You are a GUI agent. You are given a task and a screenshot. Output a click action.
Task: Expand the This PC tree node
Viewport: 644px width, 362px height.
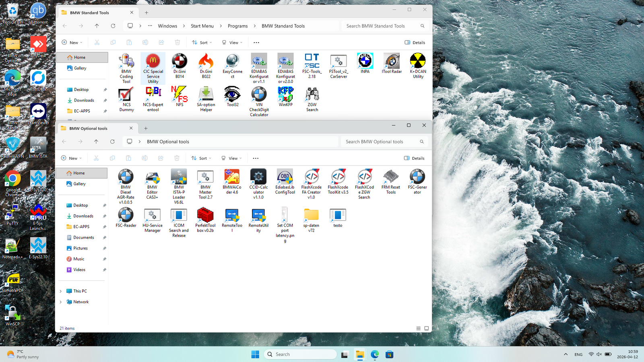pos(61,291)
